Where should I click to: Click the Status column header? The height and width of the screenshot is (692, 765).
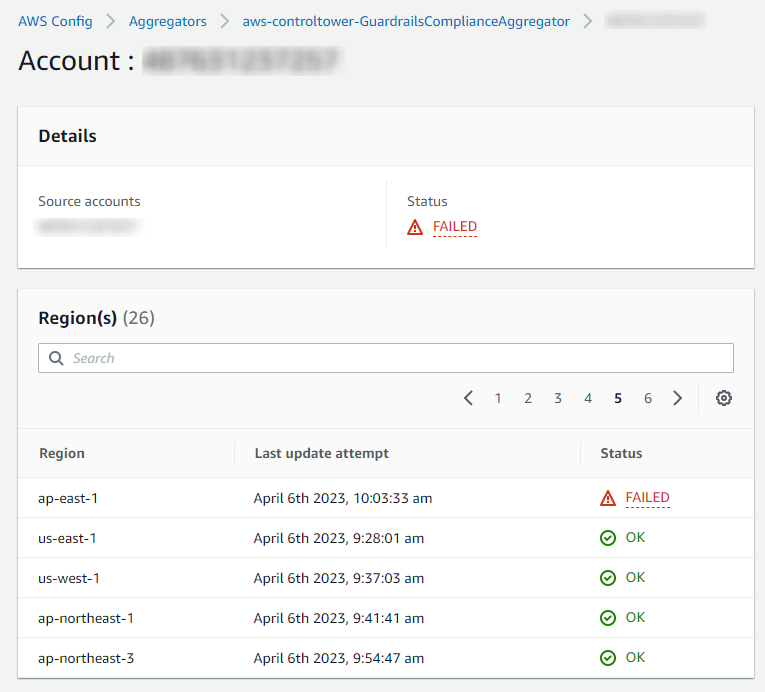(x=621, y=453)
